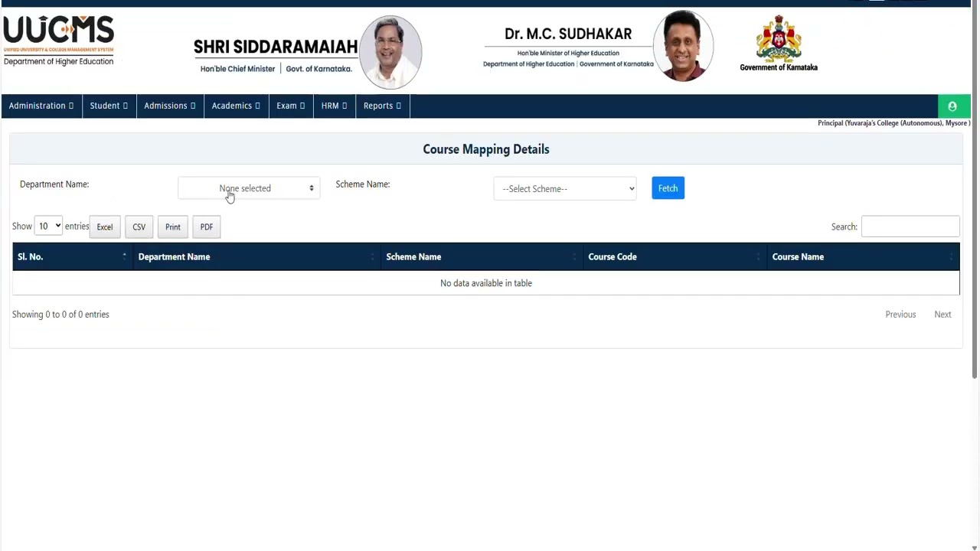Viewport: 980px width, 551px height.
Task: Click the page vertical scrollbar
Action: [x=975, y=191]
